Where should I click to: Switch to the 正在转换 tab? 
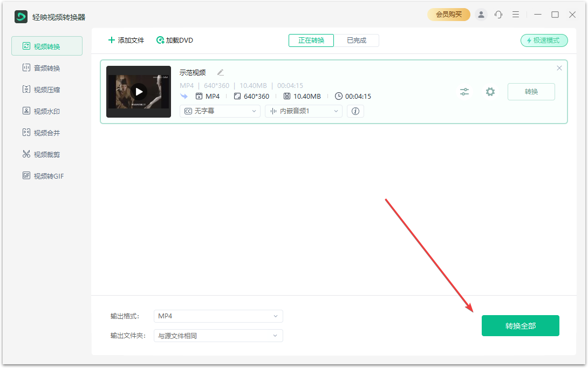[311, 40]
